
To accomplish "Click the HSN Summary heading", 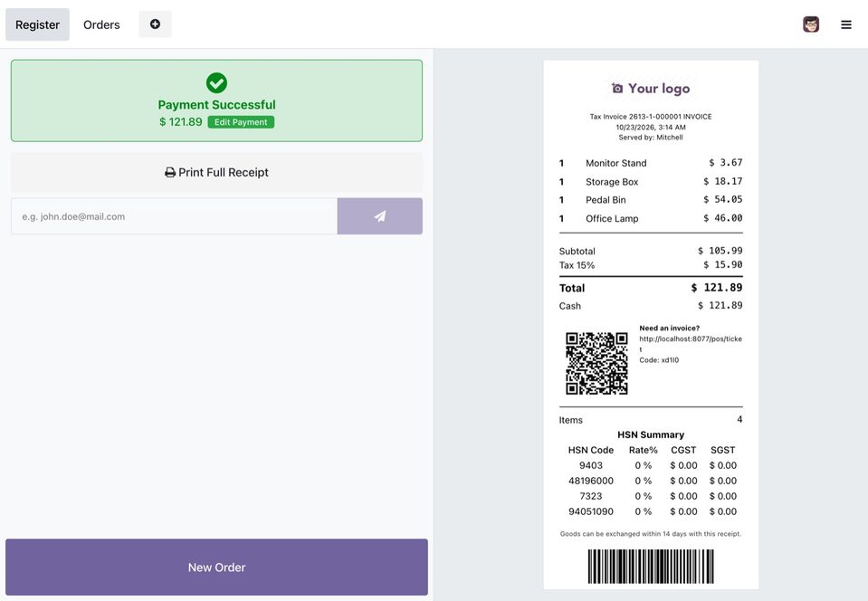I will point(651,434).
